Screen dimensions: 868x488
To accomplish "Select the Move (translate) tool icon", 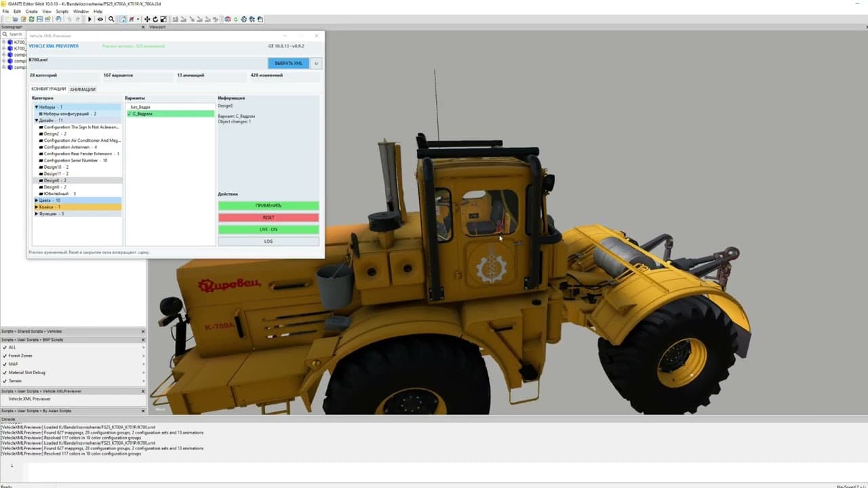I will pos(147,19).
